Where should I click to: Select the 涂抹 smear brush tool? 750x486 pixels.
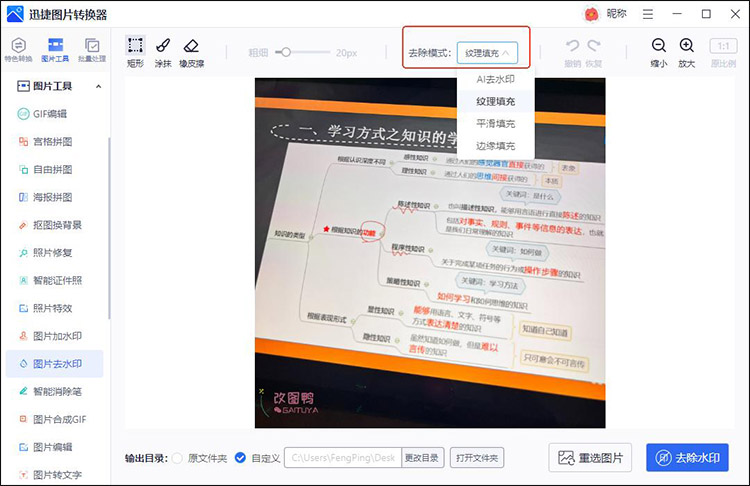tap(163, 46)
